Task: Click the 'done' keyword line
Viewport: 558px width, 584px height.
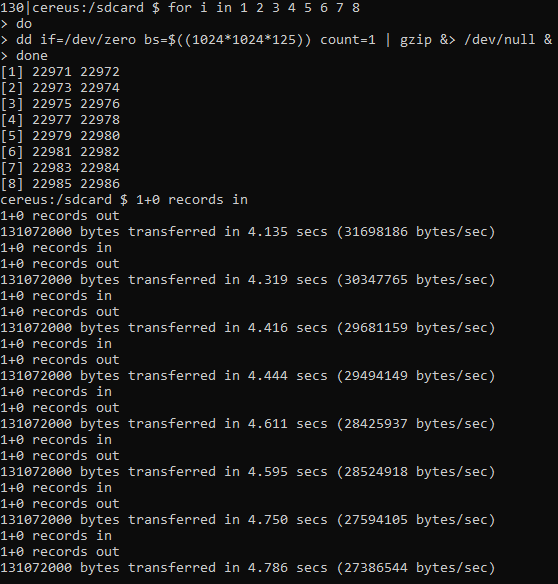Action: (24, 56)
